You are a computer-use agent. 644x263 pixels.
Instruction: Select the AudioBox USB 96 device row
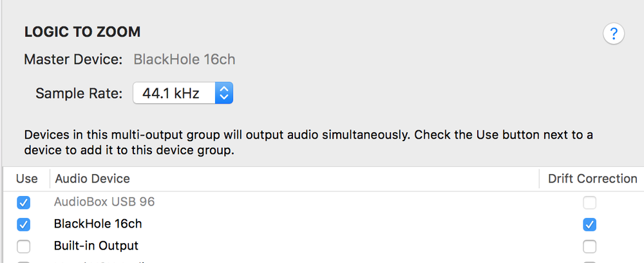click(324, 202)
